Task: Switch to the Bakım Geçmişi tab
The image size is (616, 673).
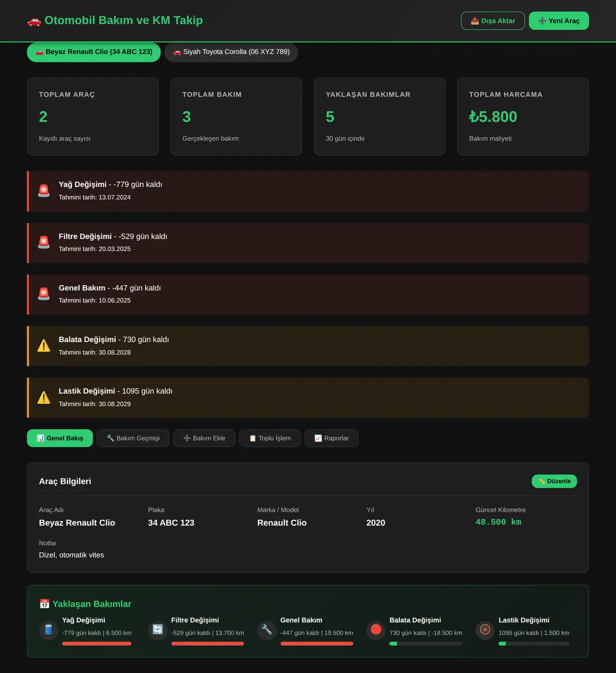Action: point(133,438)
